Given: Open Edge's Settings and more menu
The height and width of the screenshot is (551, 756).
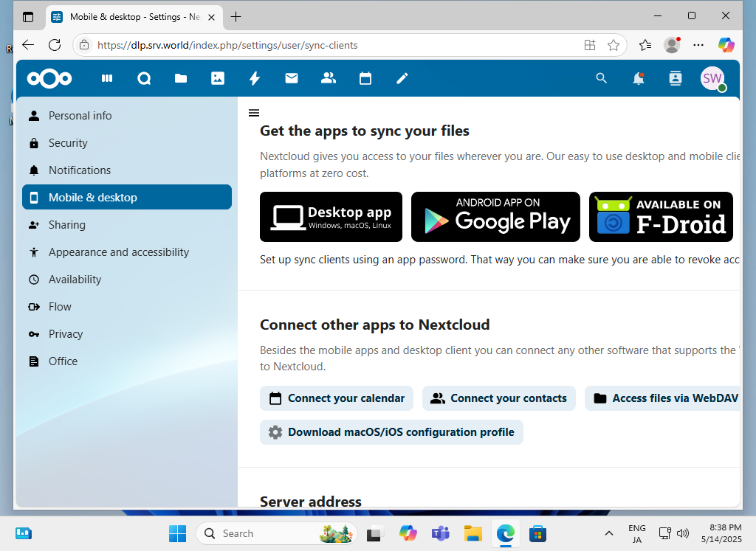Looking at the screenshot, I should click(698, 45).
